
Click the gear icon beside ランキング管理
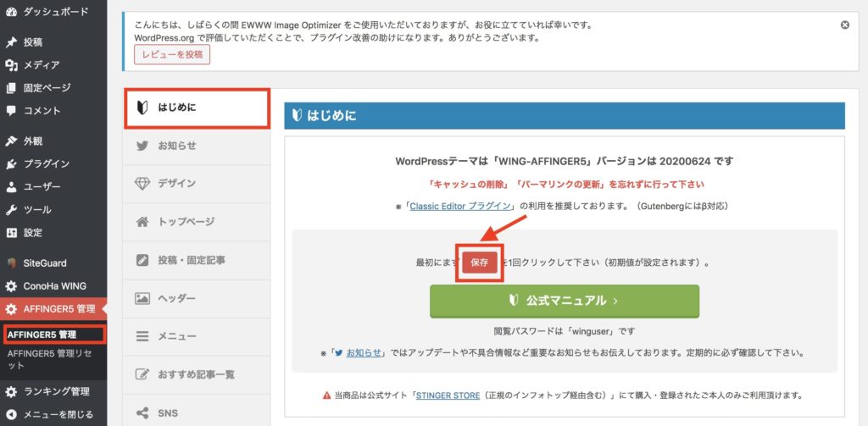pyautogui.click(x=11, y=391)
